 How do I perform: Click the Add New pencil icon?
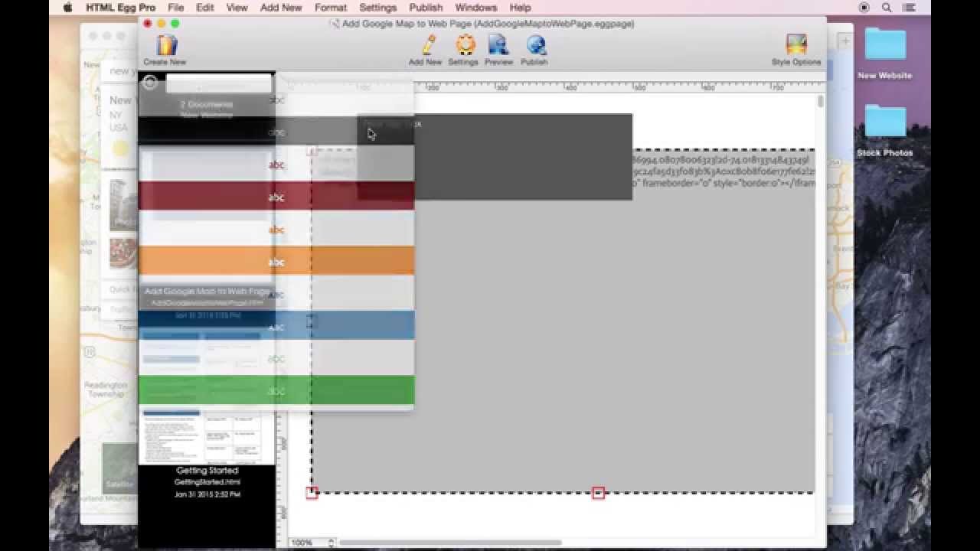425,50
